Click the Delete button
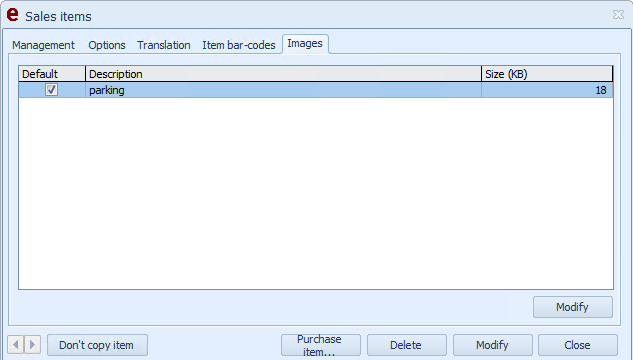 click(x=407, y=345)
